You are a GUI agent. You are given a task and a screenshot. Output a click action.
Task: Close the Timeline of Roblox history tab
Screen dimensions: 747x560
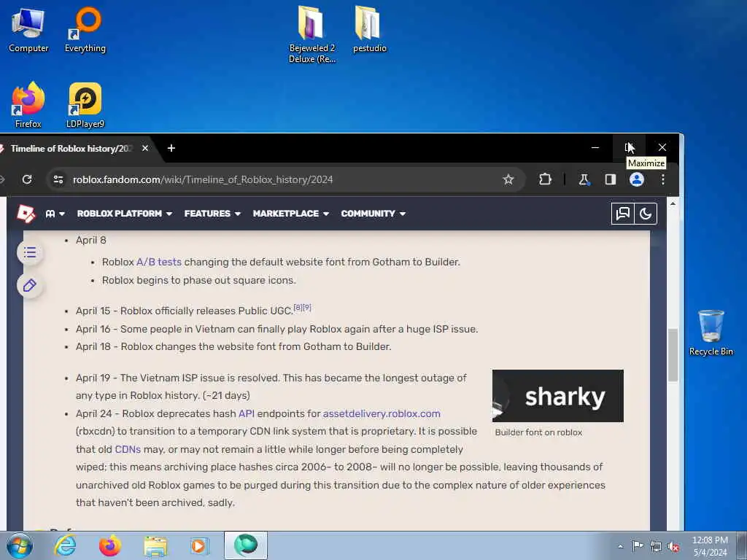click(145, 148)
